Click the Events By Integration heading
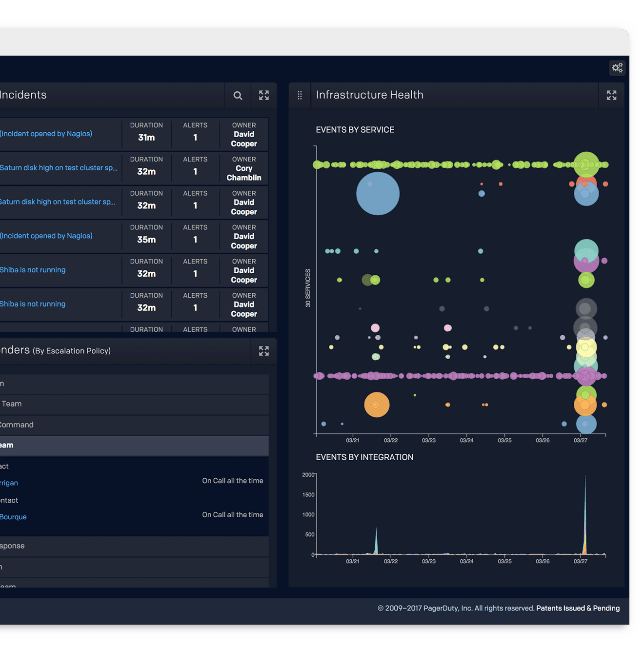Viewport: 644px width, 671px height. 364,457
